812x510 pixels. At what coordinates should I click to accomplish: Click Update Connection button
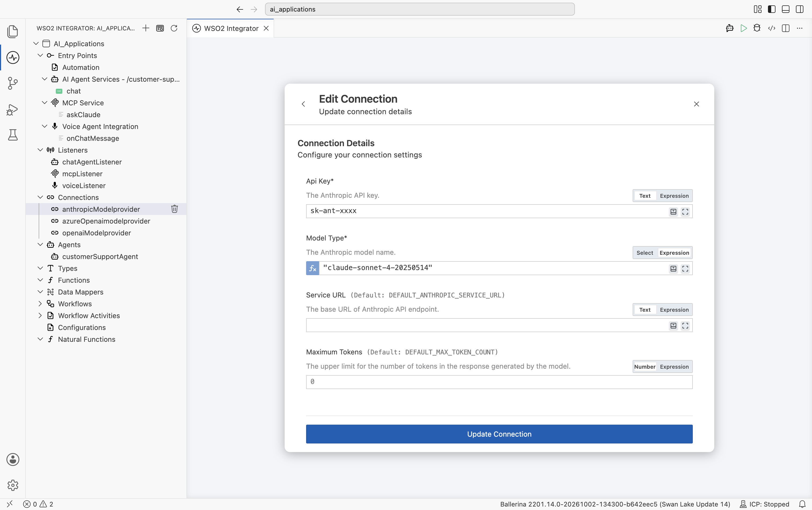499,434
